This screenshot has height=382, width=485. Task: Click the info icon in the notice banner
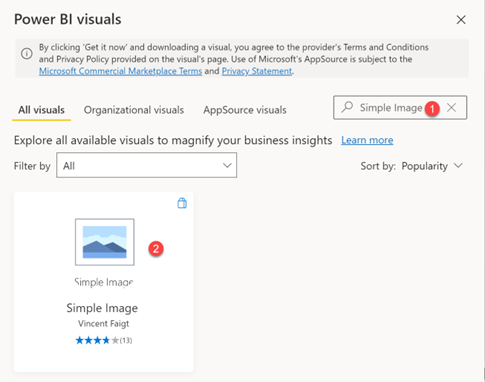coord(27,53)
